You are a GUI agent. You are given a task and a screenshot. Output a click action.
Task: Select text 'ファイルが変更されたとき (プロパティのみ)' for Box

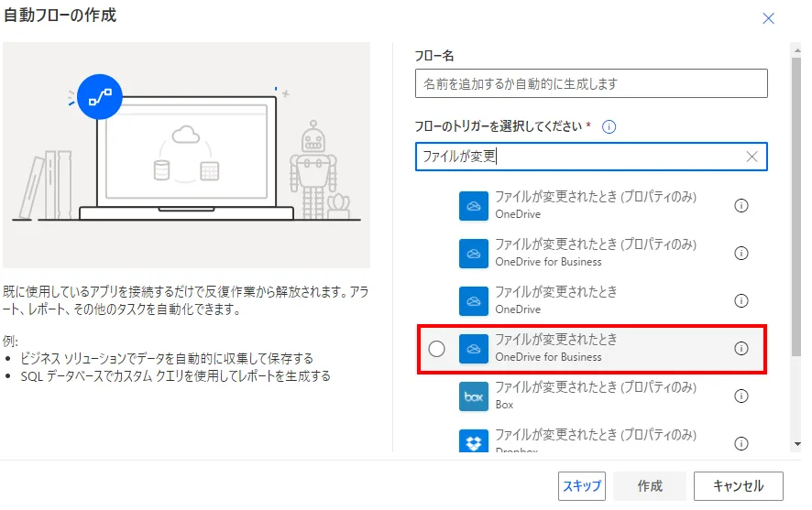pyautogui.click(x=596, y=387)
